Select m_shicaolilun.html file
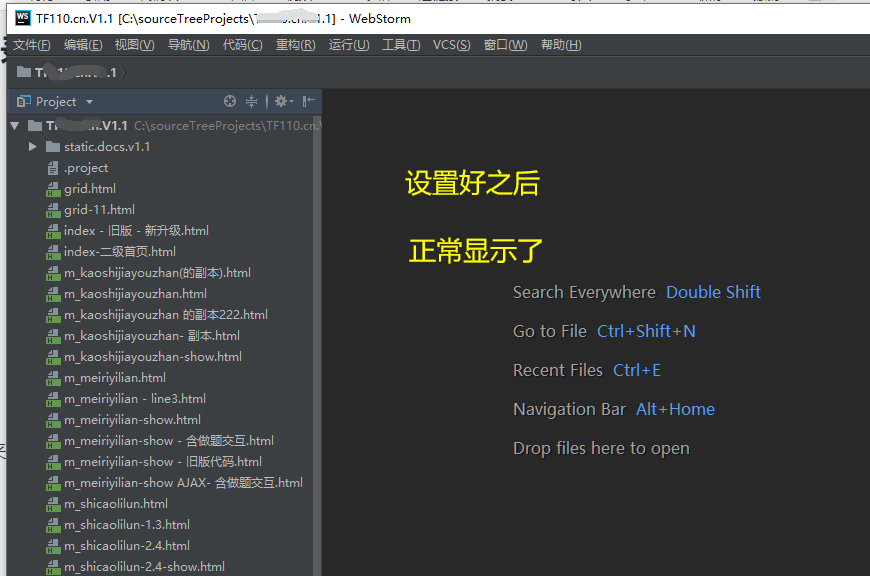The image size is (870, 576). (116, 504)
